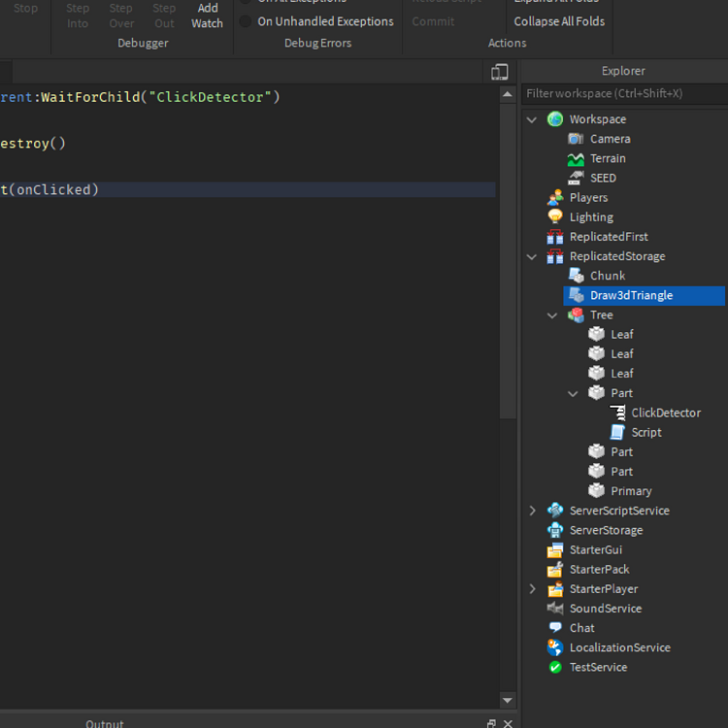Click the TestService checkmark icon
The width and height of the screenshot is (728, 728).
555,667
